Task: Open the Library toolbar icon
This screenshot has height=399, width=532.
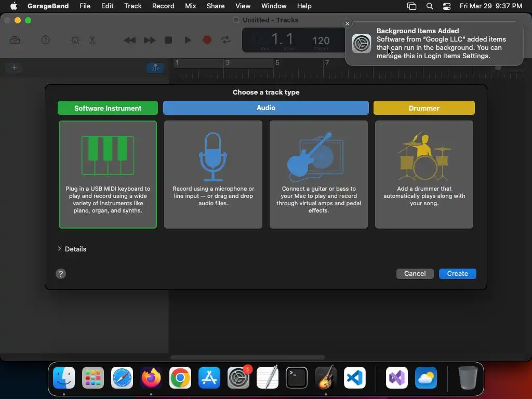Action: (15, 40)
